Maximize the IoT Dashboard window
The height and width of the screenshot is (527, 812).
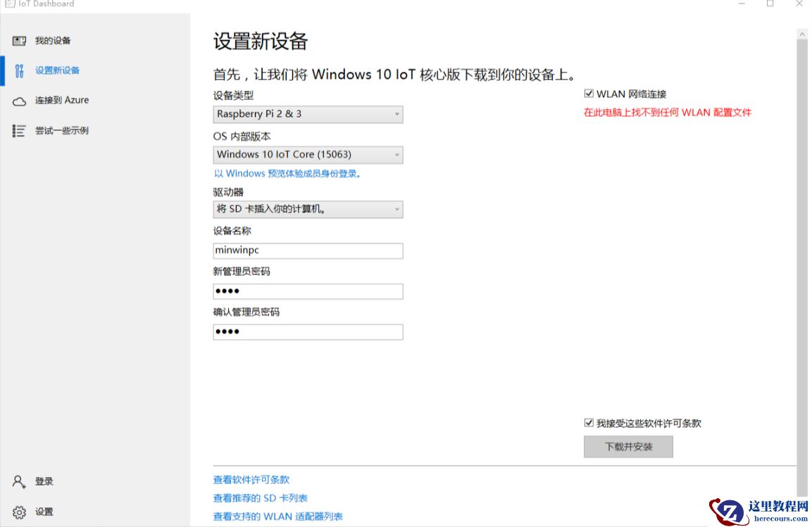point(770,4)
